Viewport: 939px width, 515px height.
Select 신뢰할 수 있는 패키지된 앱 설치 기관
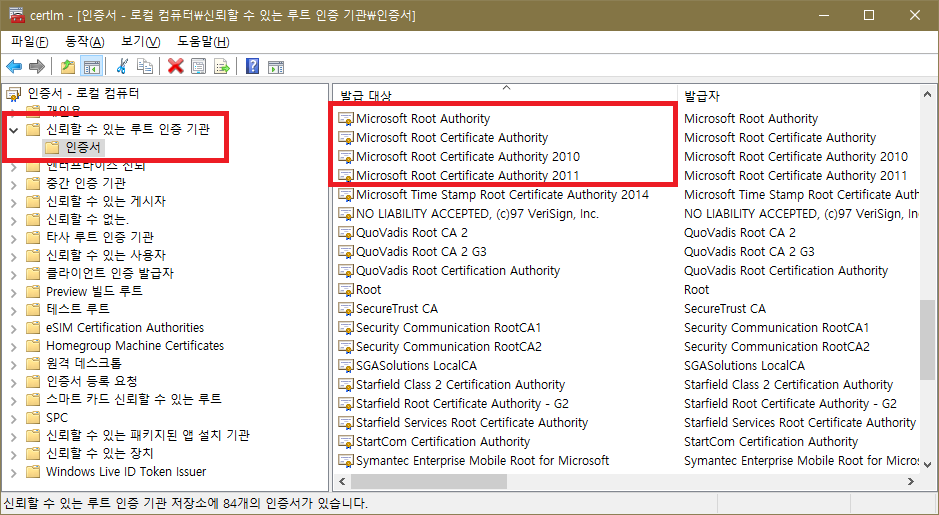click(148, 435)
